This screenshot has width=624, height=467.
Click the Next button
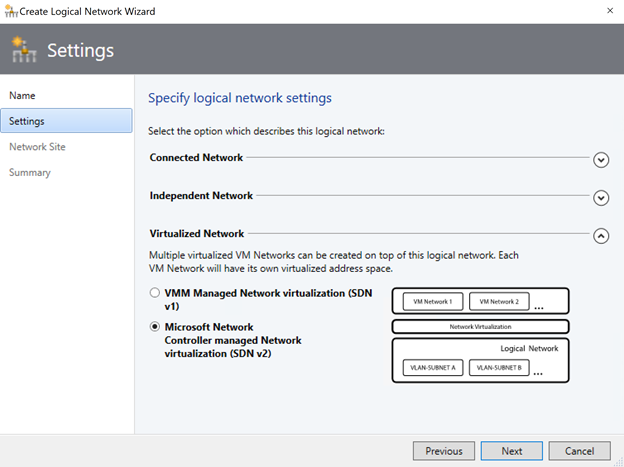(512, 451)
